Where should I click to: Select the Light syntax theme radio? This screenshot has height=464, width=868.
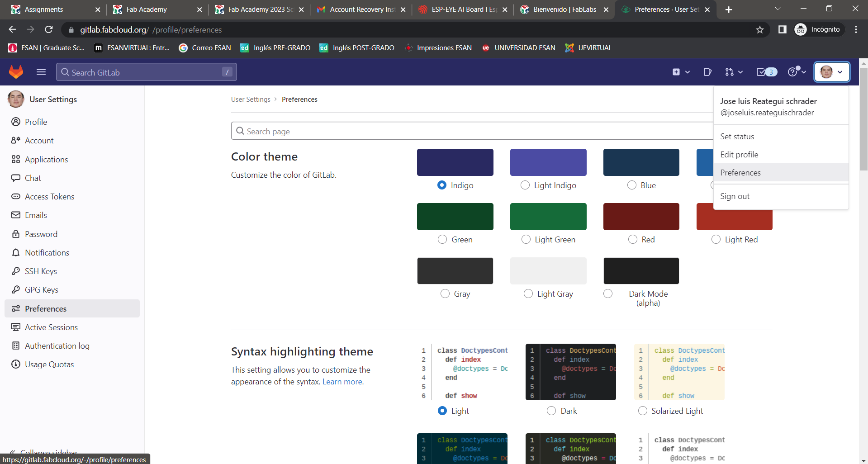tap(442, 411)
